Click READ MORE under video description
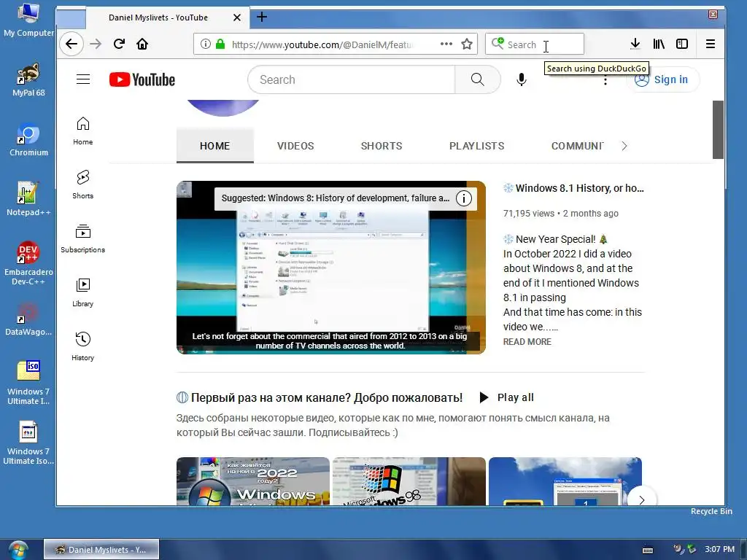747x560 pixels. point(527,341)
